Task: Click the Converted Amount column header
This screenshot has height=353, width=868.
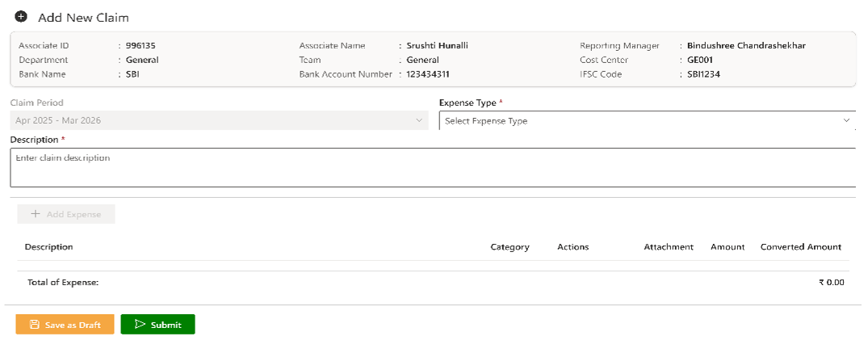Action: [x=800, y=247]
